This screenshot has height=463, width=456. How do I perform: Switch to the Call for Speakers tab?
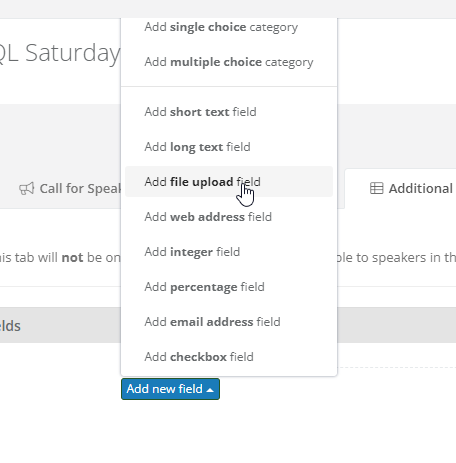67,189
